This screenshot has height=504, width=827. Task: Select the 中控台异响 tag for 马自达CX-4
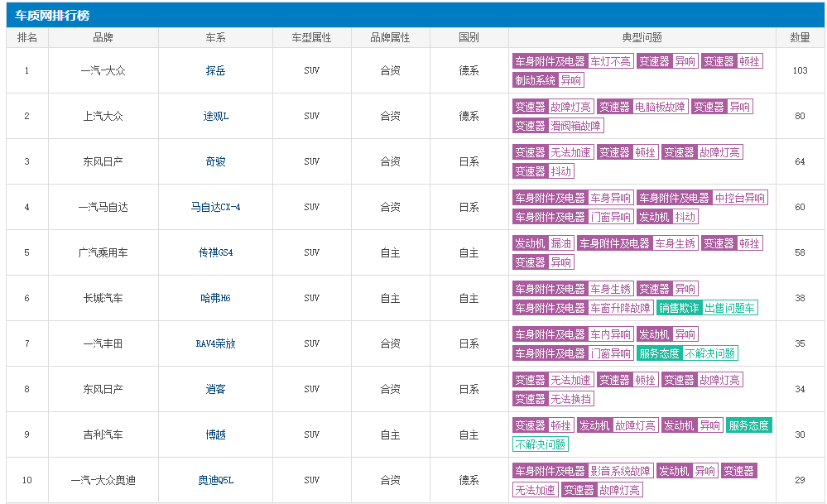click(739, 199)
